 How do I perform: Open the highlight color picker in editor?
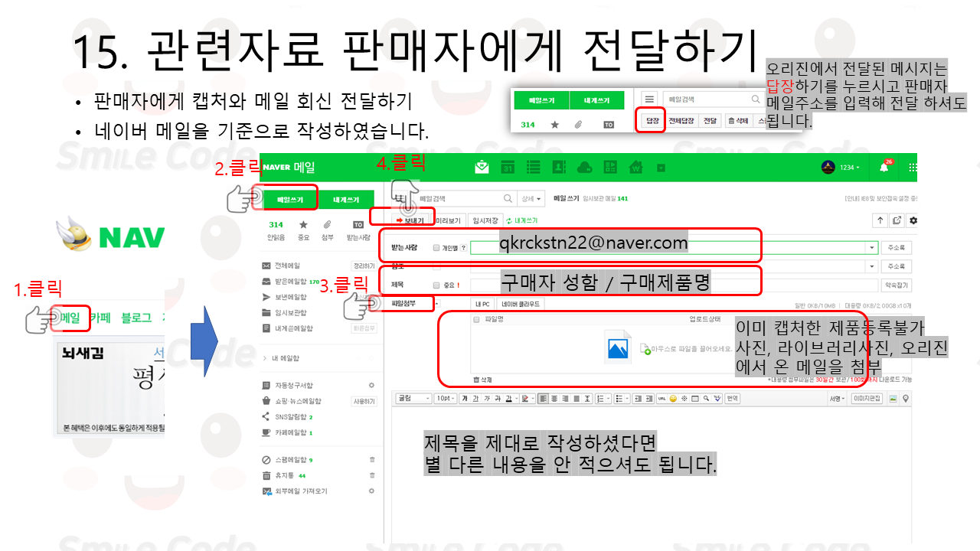[x=527, y=398]
